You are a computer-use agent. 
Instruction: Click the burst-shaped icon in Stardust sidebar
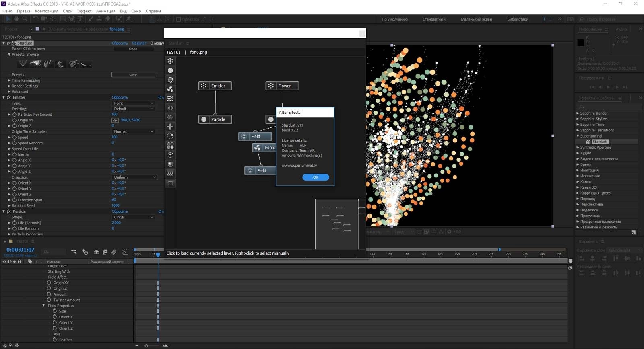[x=170, y=80]
